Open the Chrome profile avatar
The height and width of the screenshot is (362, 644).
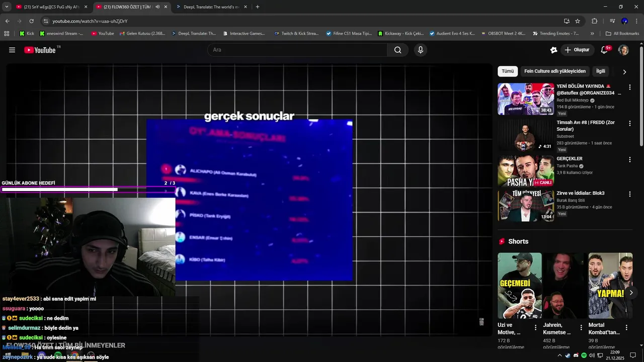click(624, 21)
